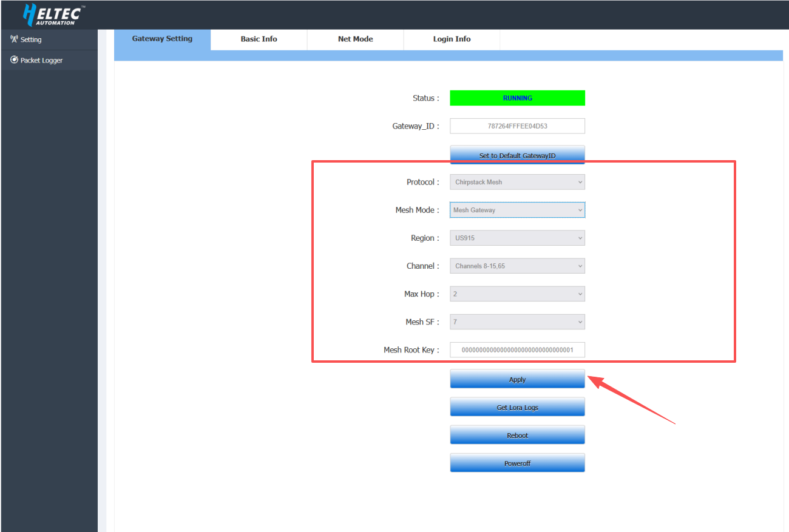Go to the Login Info tab
This screenshot has height=532, width=789.
[x=452, y=39]
